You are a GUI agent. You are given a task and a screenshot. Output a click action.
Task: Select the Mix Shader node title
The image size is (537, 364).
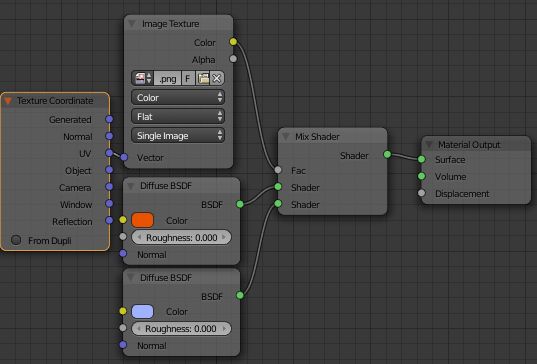pos(317,137)
